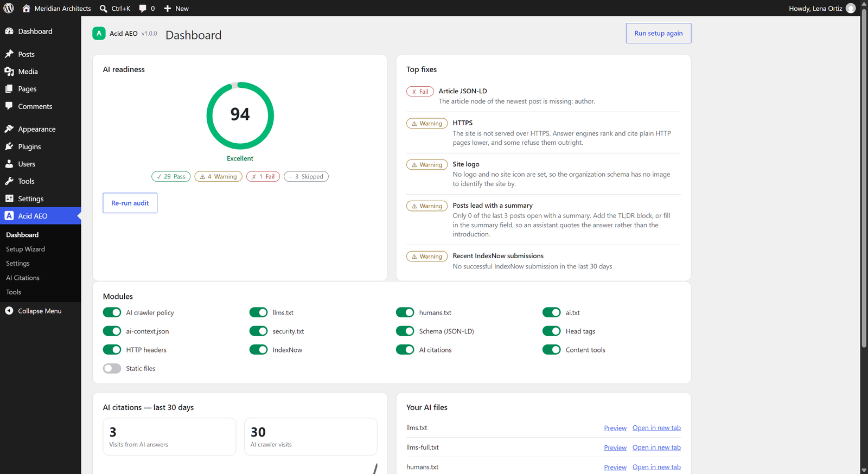Click the 1 Fail badge
Image resolution: width=868 pixels, height=474 pixels.
[x=263, y=176]
